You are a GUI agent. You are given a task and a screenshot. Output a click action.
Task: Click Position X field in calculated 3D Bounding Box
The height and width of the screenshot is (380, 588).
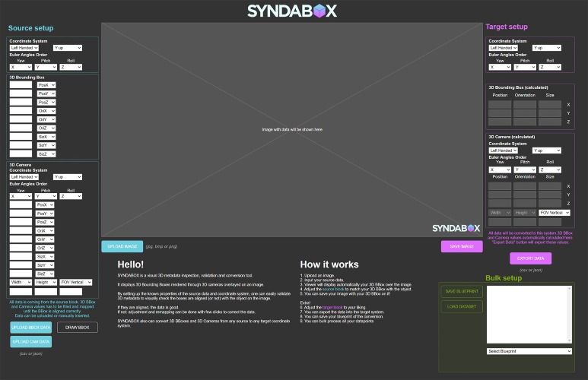500,105
